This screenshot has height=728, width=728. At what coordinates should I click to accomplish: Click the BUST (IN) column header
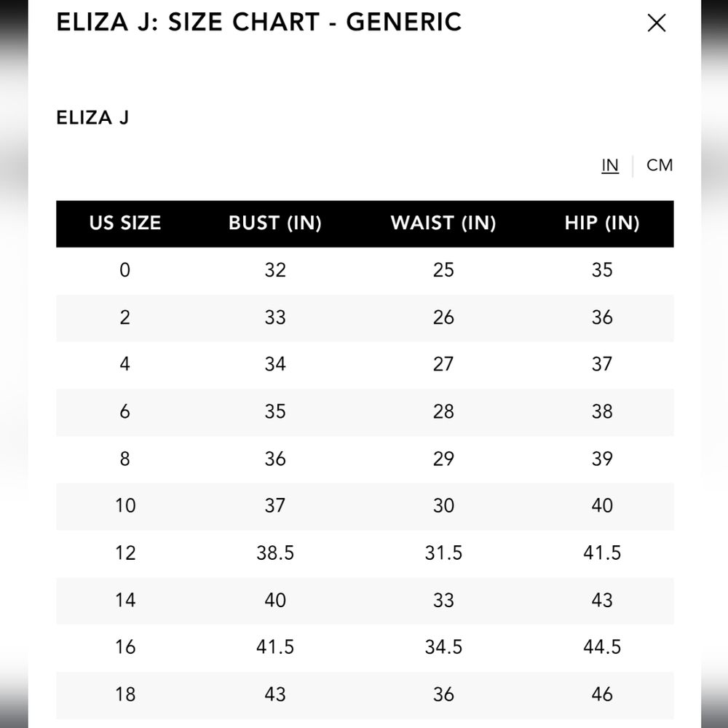click(275, 223)
